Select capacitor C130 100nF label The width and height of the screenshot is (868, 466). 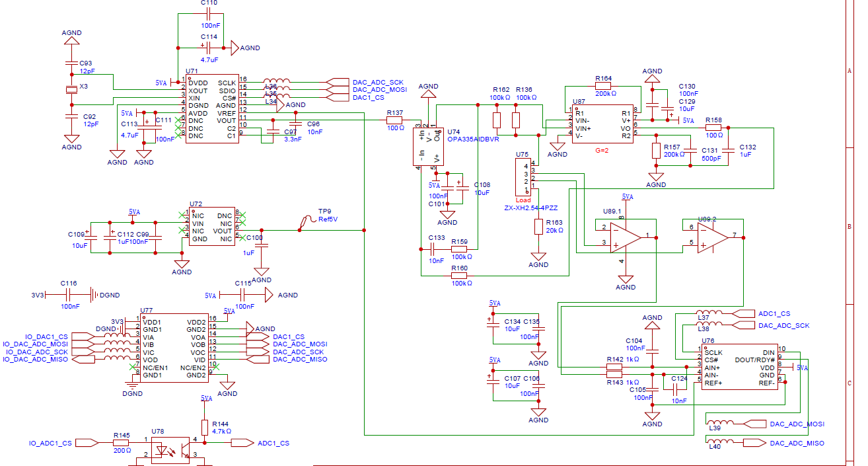687,90
